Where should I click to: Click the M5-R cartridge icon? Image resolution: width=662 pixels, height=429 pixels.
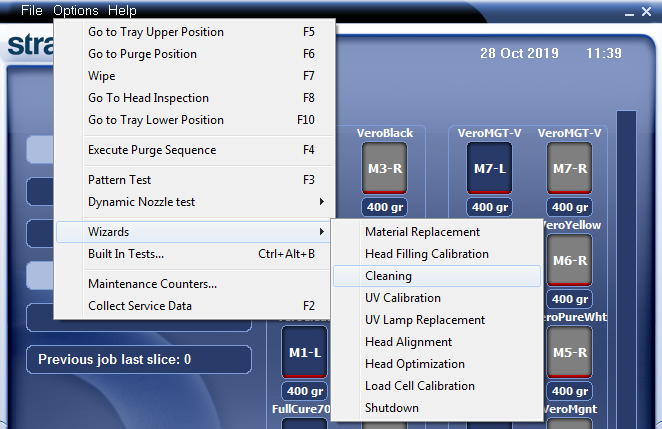click(x=569, y=352)
